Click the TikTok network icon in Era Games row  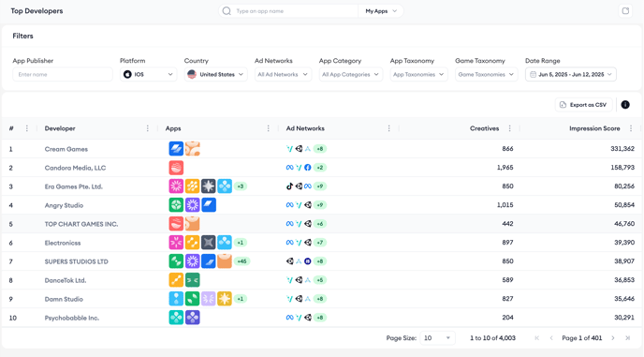[x=289, y=186]
